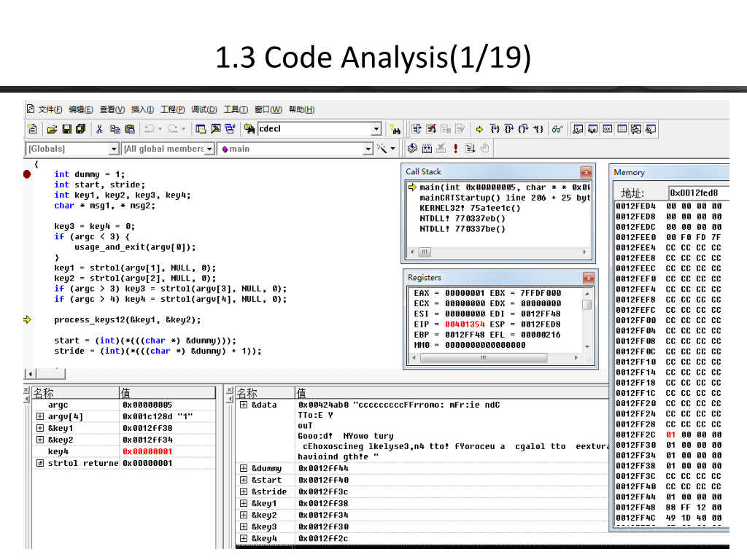Click the Output window icon
The height and width of the screenshot is (560, 747).
coord(215,128)
